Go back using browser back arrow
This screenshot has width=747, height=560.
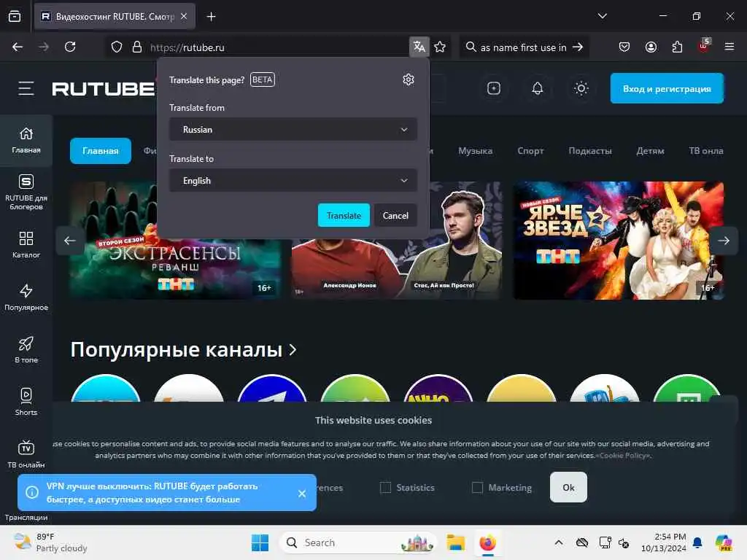click(x=18, y=47)
